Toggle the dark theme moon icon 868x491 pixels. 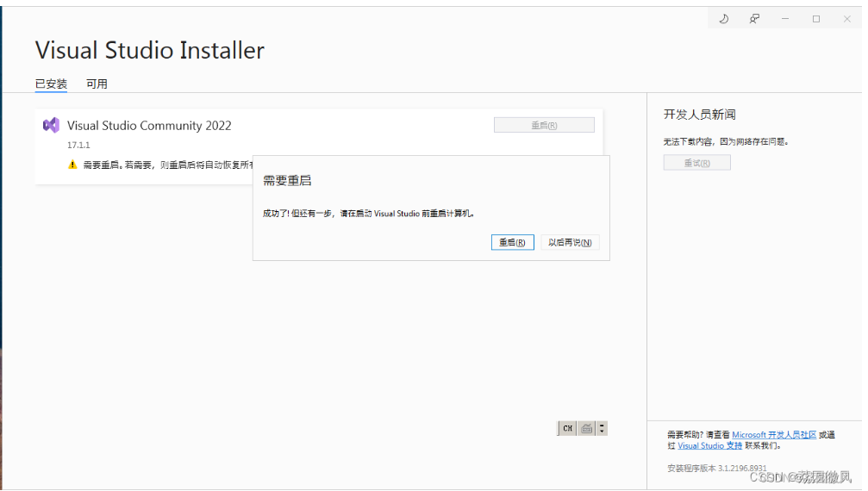pyautogui.click(x=723, y=19)
